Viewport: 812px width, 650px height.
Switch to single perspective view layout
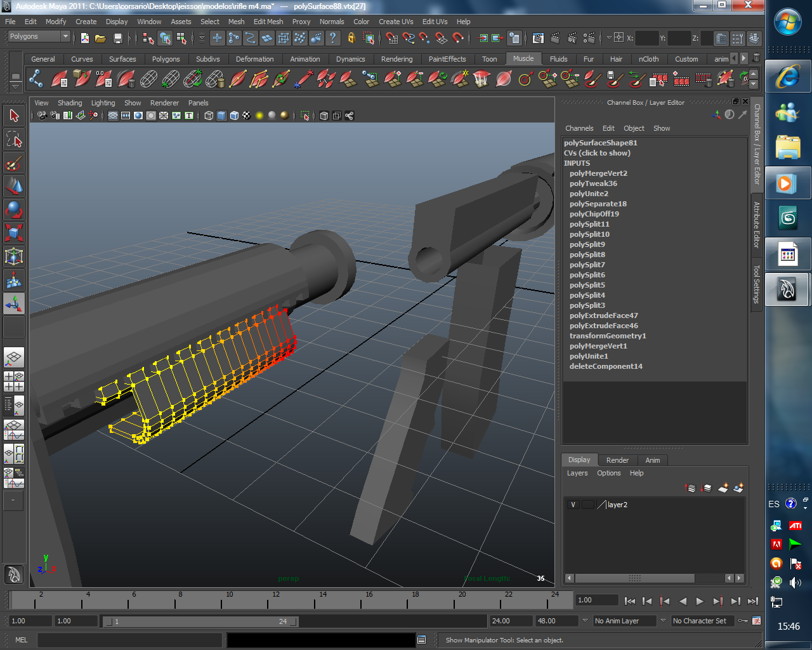point(14,357)
